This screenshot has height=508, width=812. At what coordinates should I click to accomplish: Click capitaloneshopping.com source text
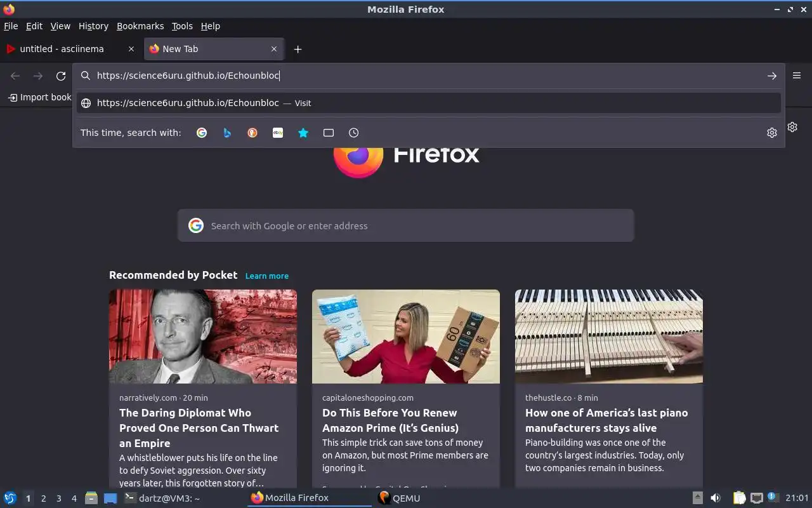click(368, 398)
